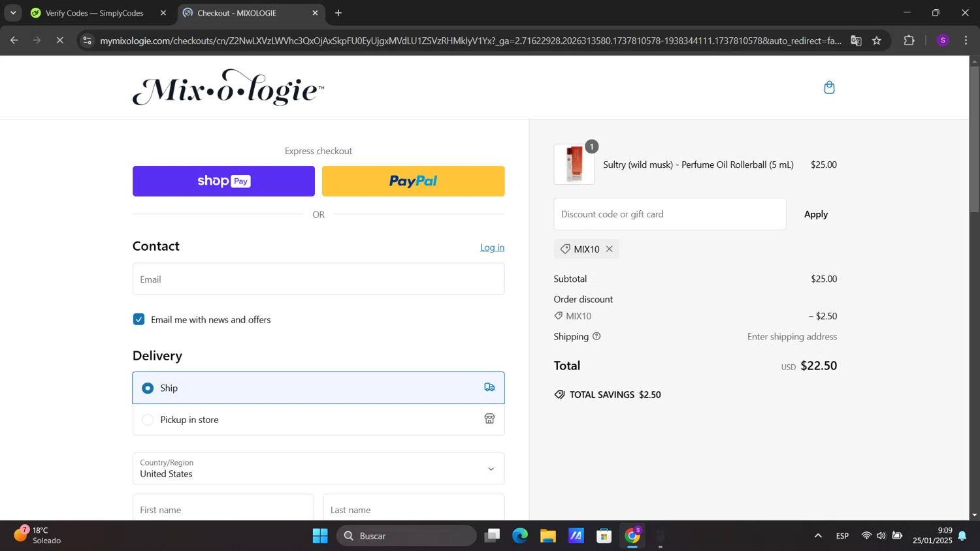
Task: Open the Chrome profile avatar
Action: [943, 40]
